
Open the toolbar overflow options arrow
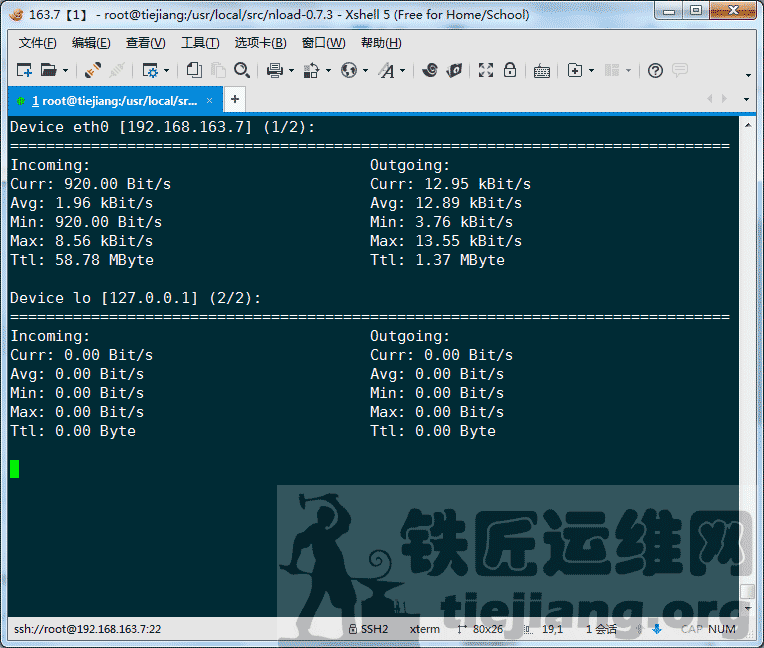click(748, 75)
